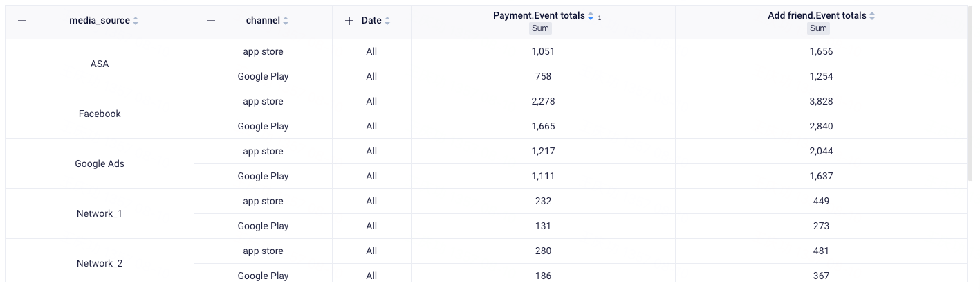
Task: Click add friend value 367
Action: (821, 276)
